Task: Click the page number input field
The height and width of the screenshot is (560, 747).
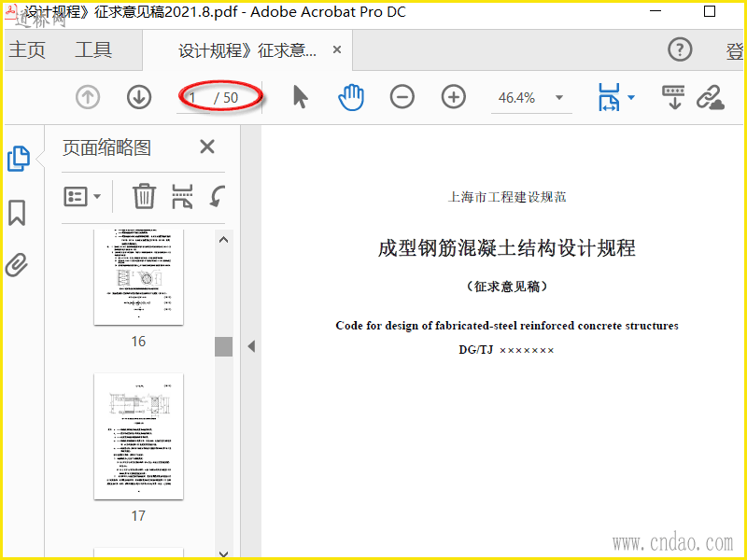Action: coord(193,98)
